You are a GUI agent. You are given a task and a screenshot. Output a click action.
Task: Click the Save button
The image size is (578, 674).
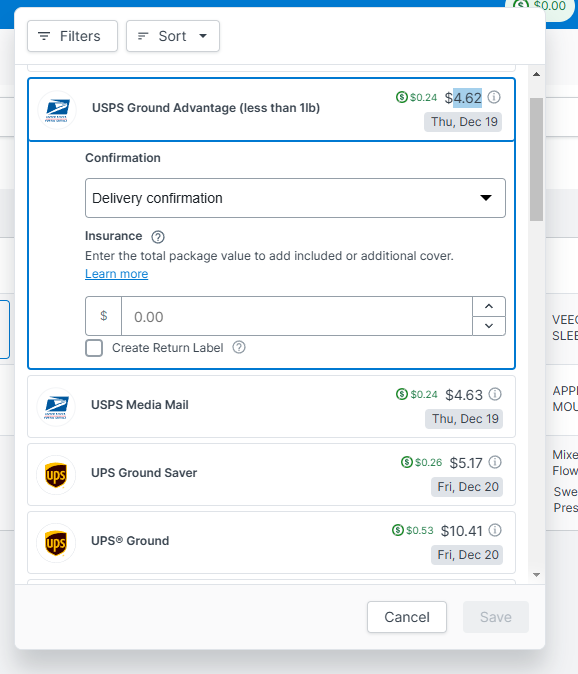(495, 617)
